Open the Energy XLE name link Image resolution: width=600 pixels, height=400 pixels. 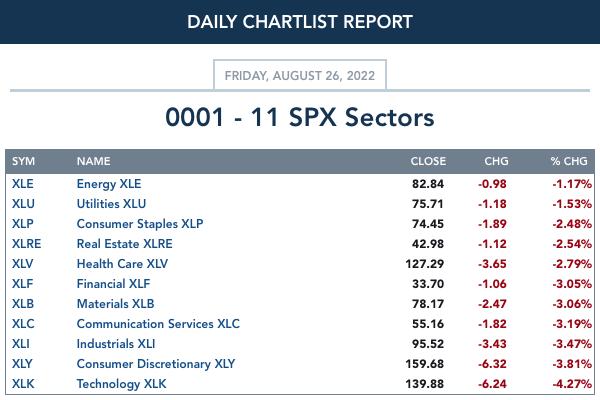[109, 184]
